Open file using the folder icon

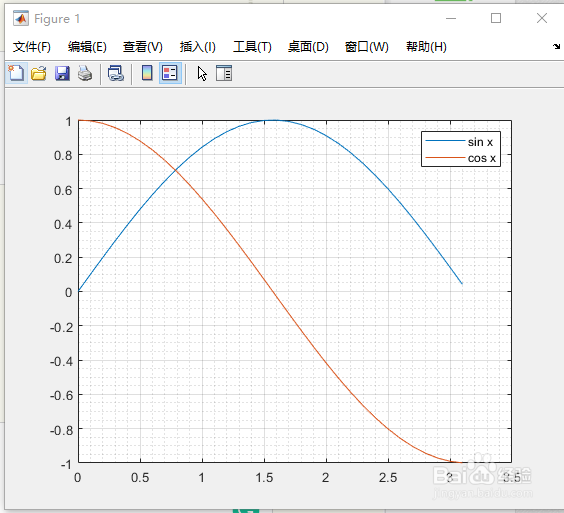[x=39, y=73]
